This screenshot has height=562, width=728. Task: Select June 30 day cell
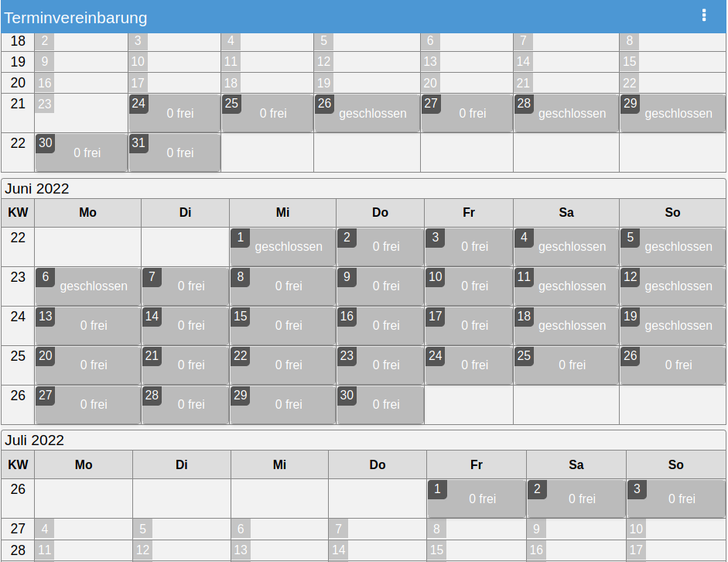tap(380, 405)
